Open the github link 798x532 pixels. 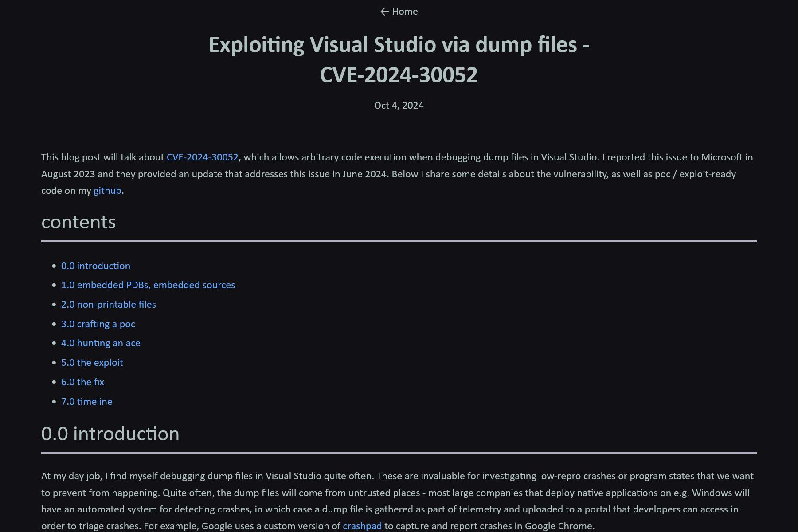107,191
